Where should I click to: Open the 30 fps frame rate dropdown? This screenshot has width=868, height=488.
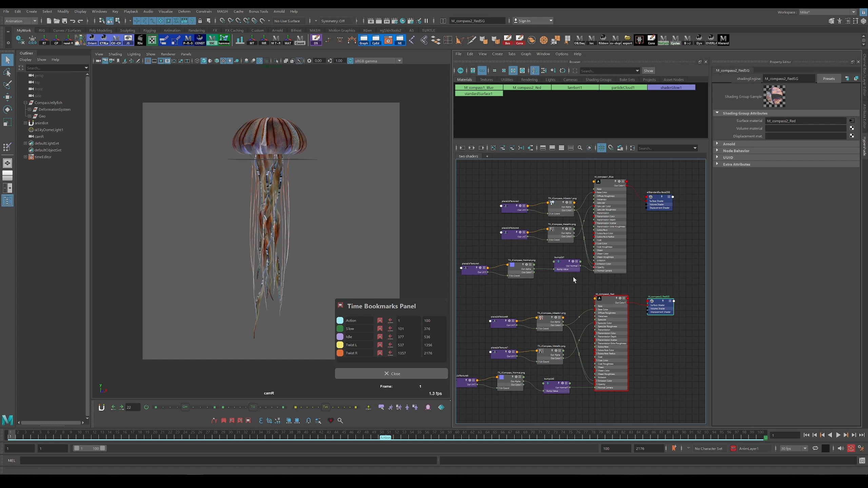[793, 448]
